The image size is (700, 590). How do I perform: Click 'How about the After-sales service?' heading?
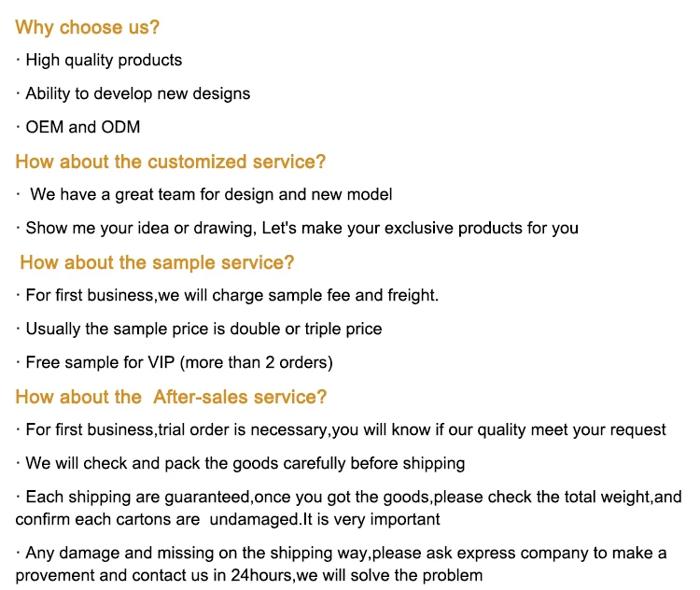coord(171,397)
